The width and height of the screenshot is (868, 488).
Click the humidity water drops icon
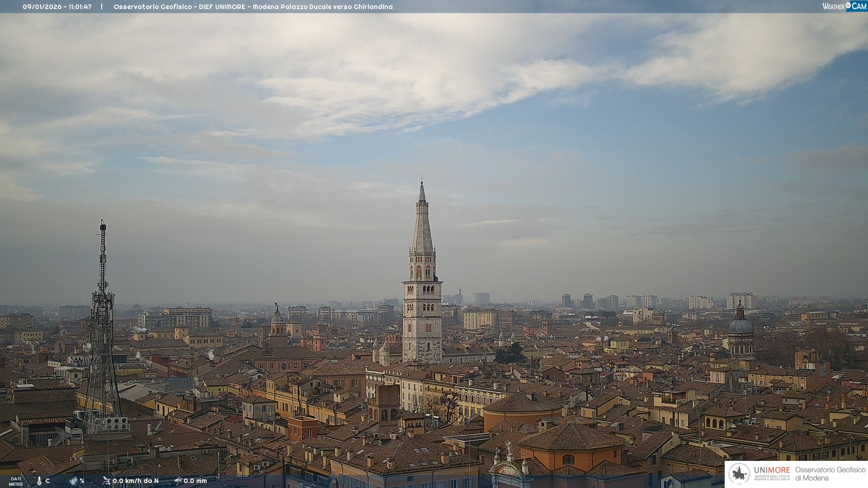[x=74, y=481]
